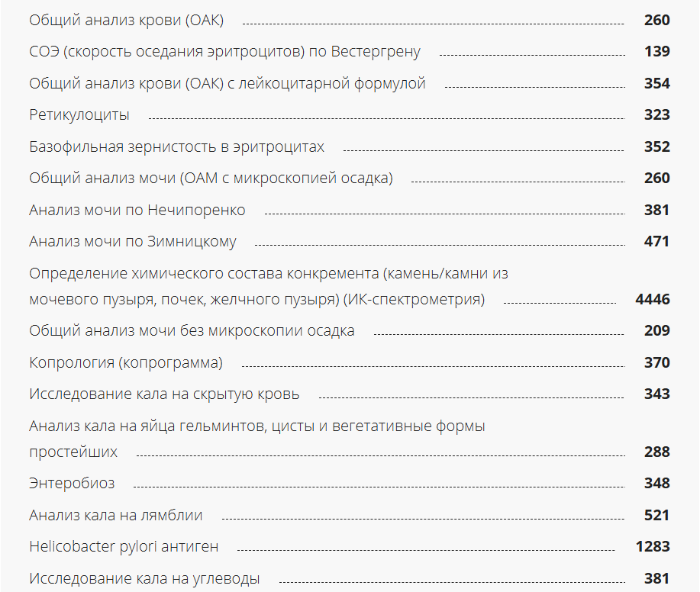This screenshot has height=592, width=700.
Task: Click Helicobacter pylori антиген entry
Action: (x=124, y=547)
